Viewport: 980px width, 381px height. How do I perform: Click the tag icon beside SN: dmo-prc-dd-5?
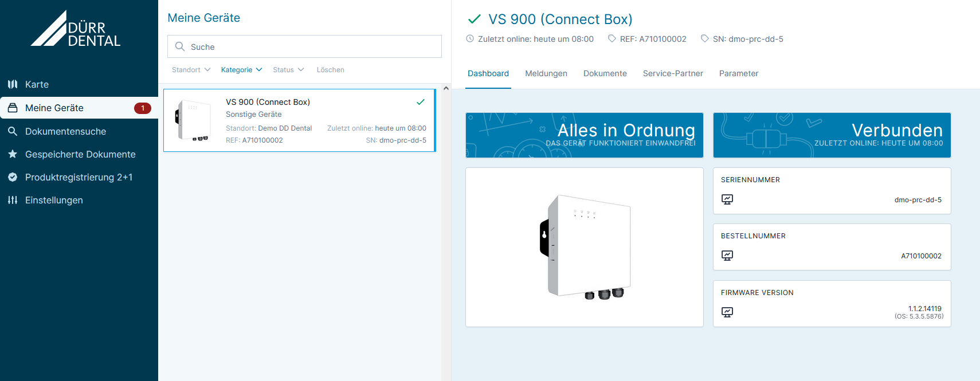pos(705,38)
